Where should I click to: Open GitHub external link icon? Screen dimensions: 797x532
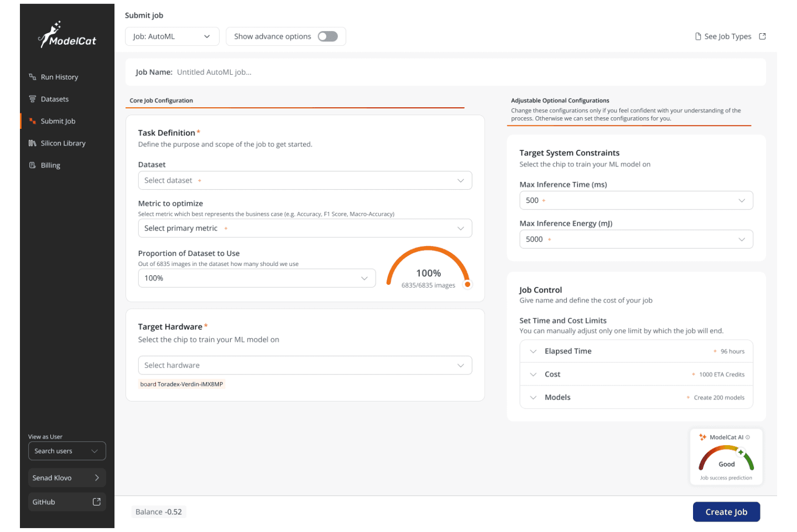tap(97, 502)
